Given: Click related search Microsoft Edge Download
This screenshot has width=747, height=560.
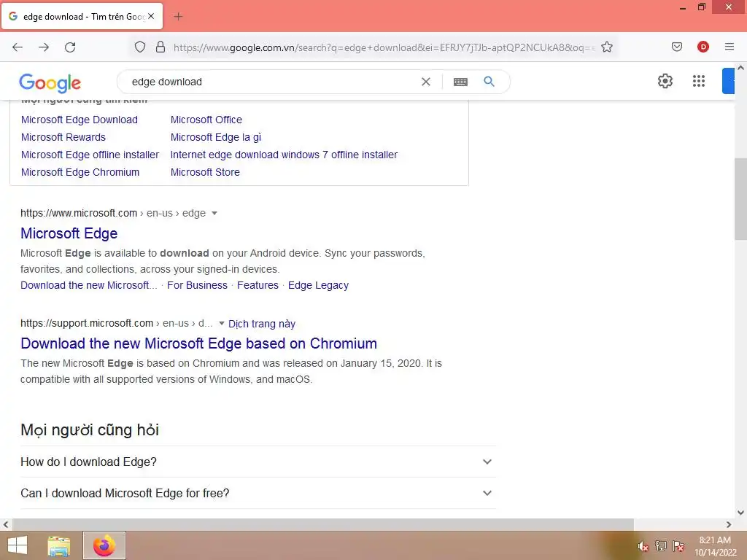Looking at the screenshot, I should (79, 120).
